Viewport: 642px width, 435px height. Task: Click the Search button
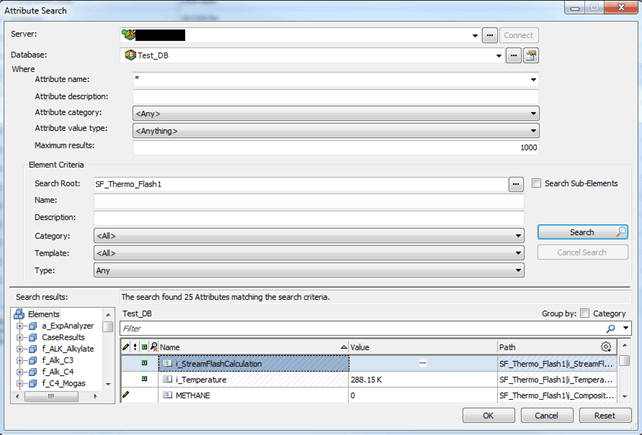[582, 232]
